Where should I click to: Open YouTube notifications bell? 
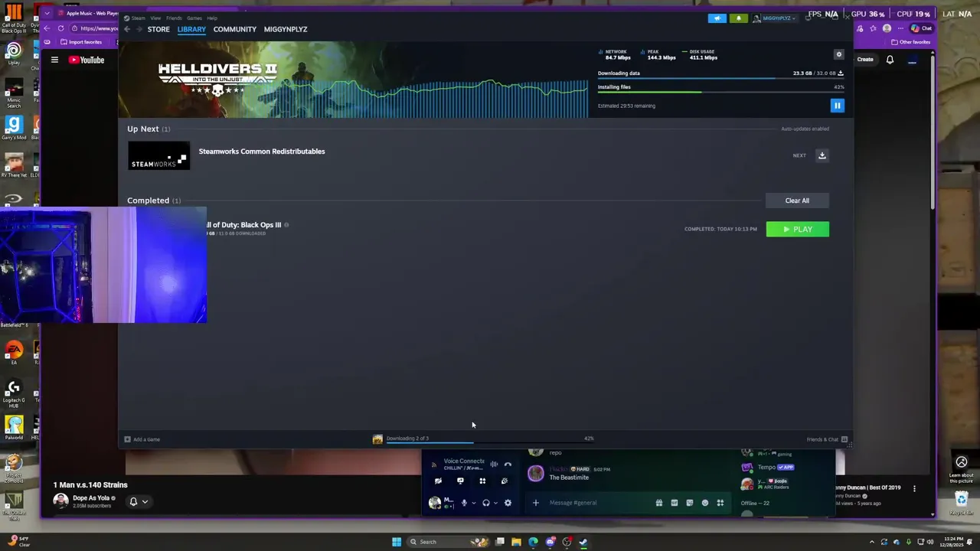pyautogui.click(x=890, y=60)
